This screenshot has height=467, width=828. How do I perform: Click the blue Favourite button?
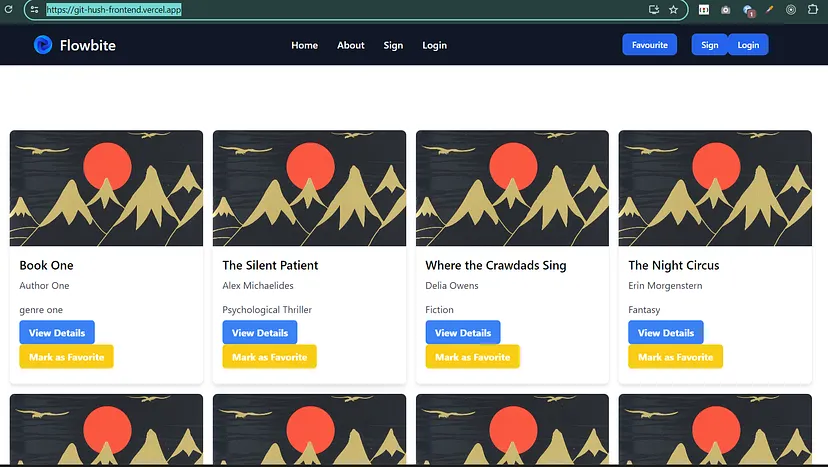pyautogui.click(x=650, y=45)
